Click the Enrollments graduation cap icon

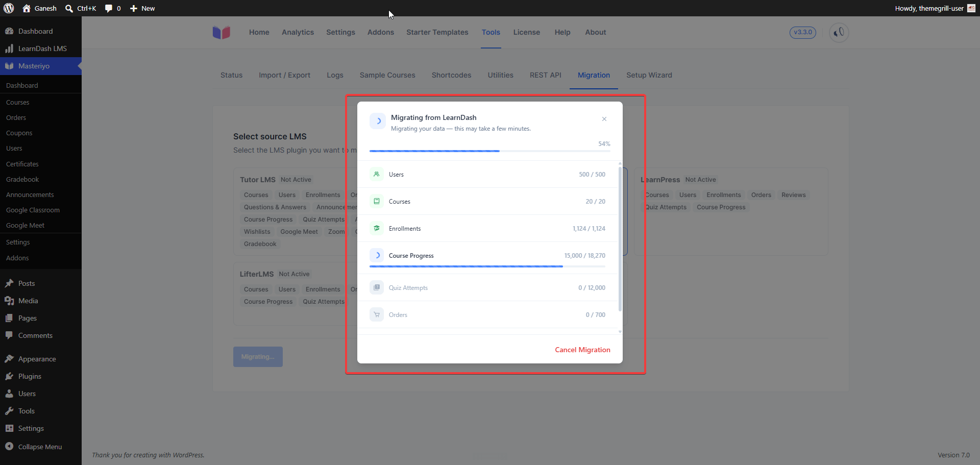point(377,228)
